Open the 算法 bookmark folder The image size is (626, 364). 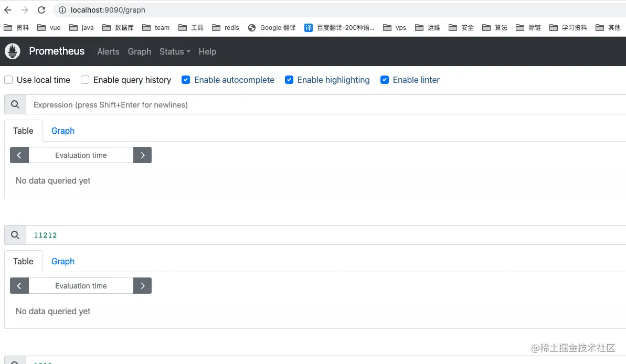[x=495, y=28]
